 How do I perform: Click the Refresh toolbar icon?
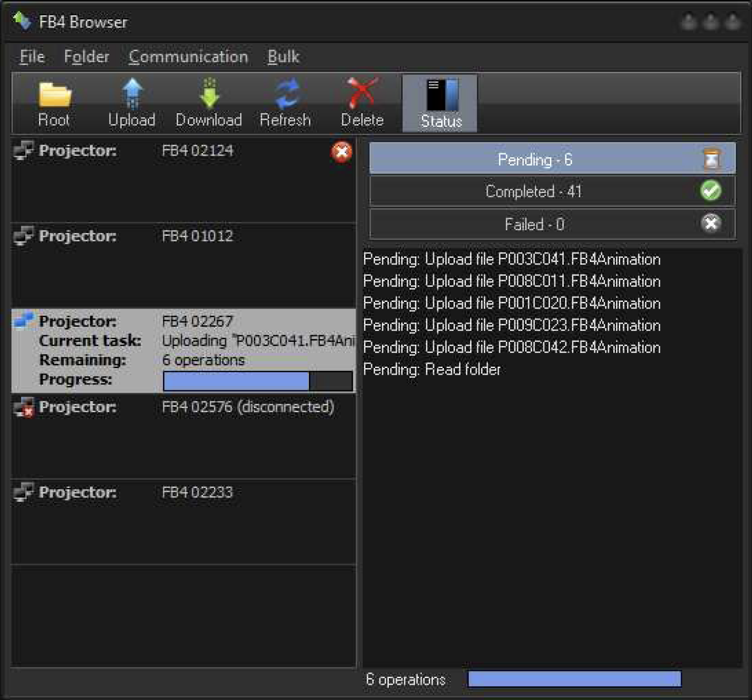285,103
